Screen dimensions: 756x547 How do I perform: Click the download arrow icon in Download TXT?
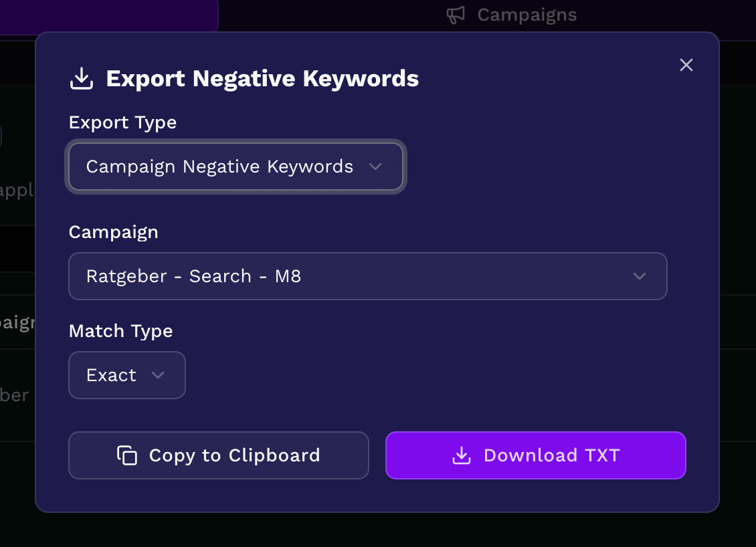(x=462, y=455)
